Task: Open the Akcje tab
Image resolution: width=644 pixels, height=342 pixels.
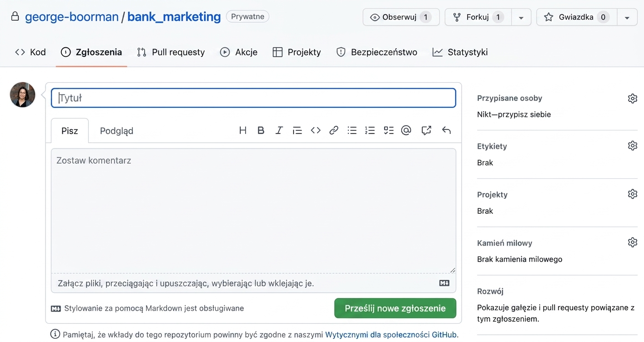Action: [239, 52]
